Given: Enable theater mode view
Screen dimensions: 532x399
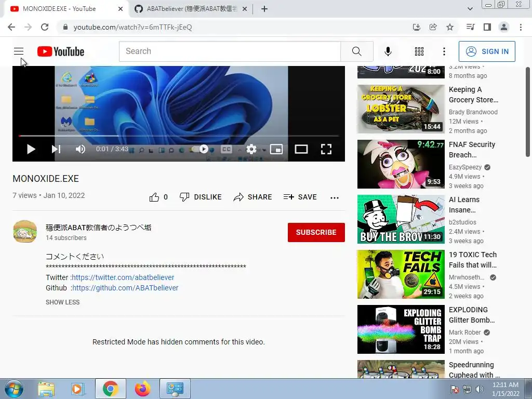Looking at the screenshot, I should (301, 149).
